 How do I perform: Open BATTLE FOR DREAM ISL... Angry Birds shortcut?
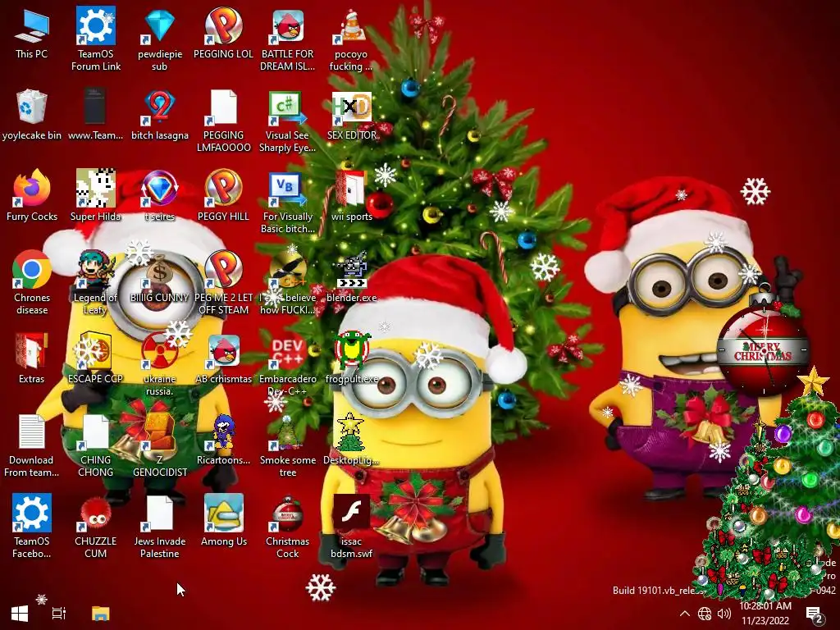click(x=288, y=39)
